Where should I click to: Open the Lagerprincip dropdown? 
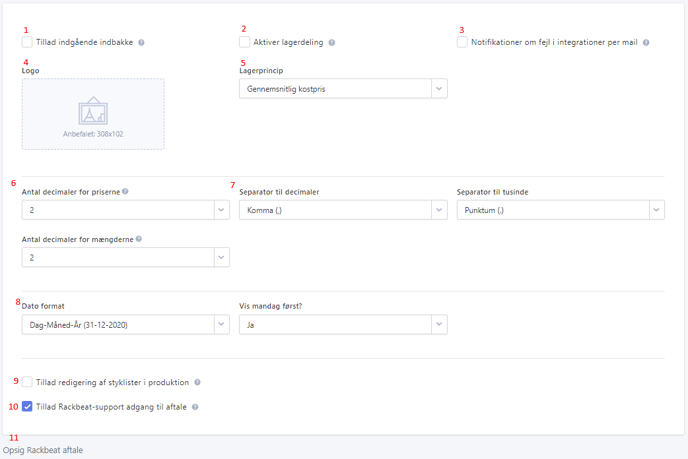click(x=343, y=89)
